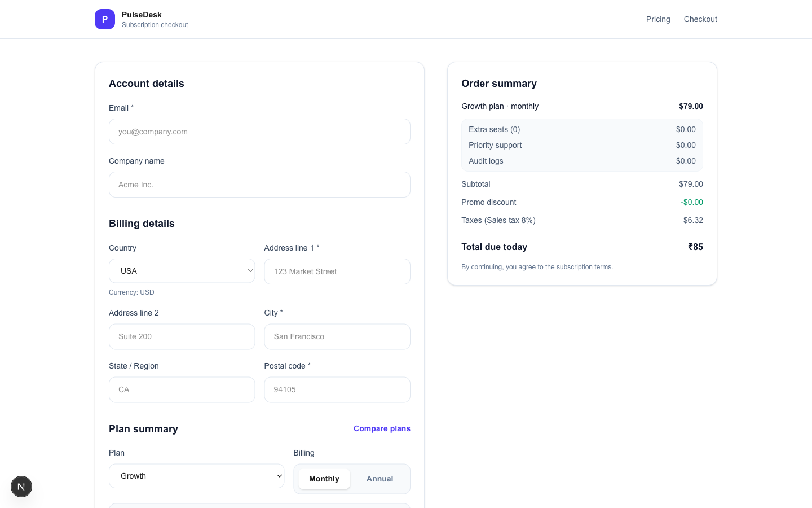Select the Address line 1 field

click(337, 271)
